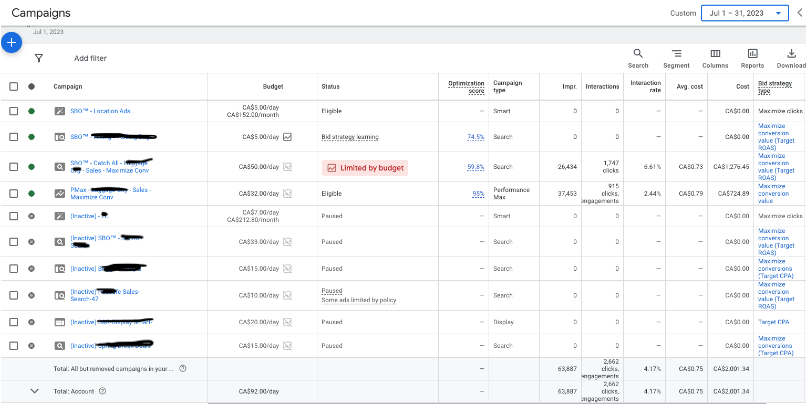Open the 74.5% optimization score link
The width and height of the screenshot is (811, 410).
(x=476, y=137)
